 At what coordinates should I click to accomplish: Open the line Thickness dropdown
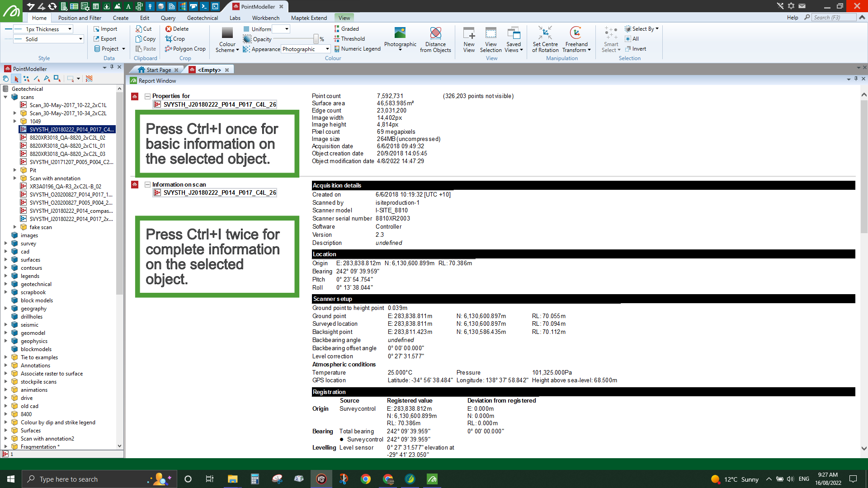click(70, 29)
